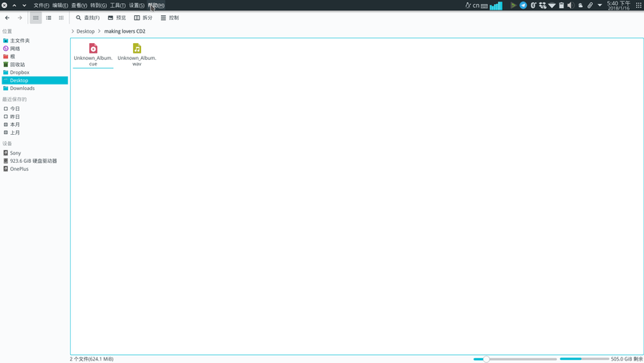This screenshot has height=363, width=644.
Task: Open the 工具(T) menu
Action: click(117, 6)
